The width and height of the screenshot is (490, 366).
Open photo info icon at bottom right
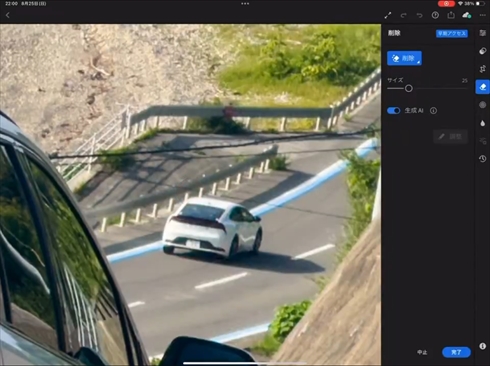[483, 346]
